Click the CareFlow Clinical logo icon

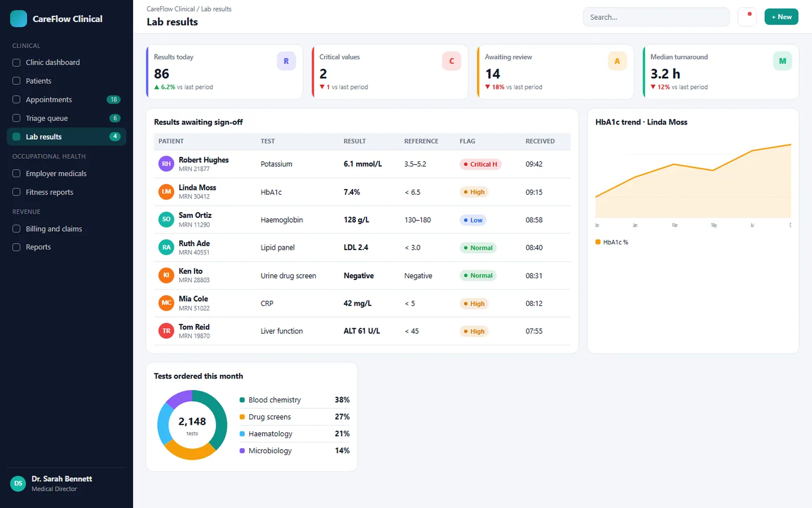point(18,19)
